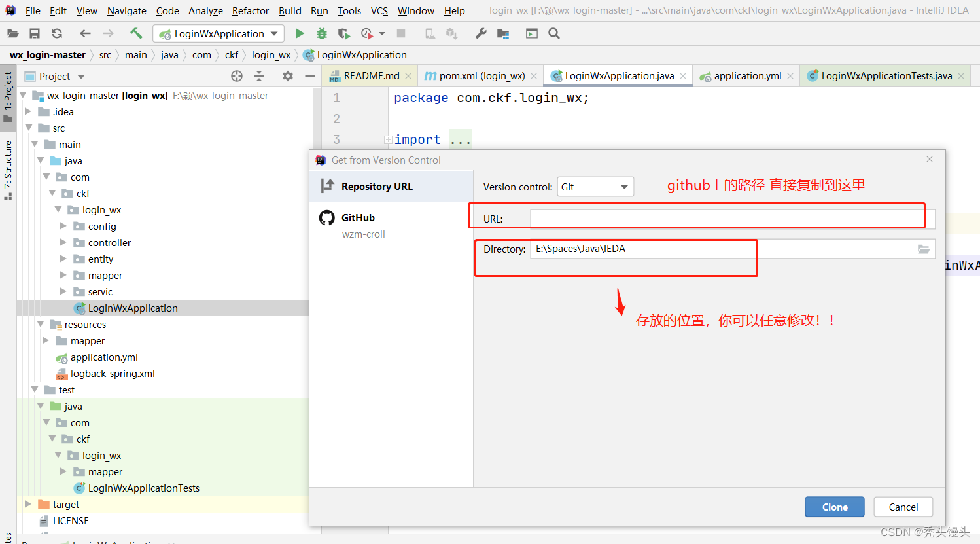This screenshot has height=544, width=980.
Task: Click the grey Stop square icon
Action: tap(401, 33)
